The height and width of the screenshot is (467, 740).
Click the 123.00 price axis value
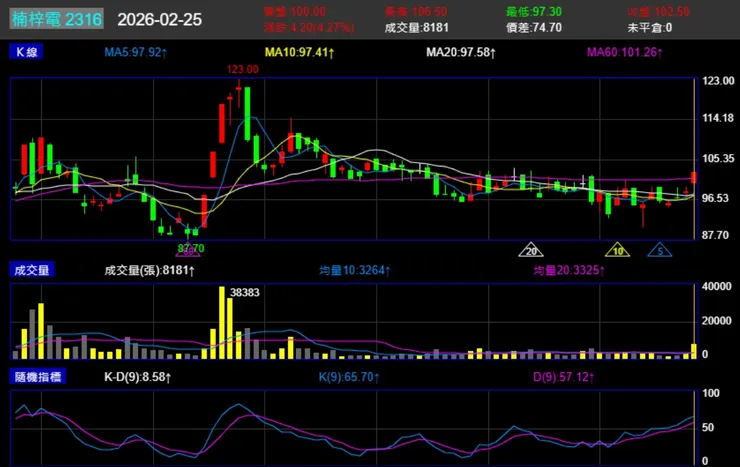click(x=718, y=81)
